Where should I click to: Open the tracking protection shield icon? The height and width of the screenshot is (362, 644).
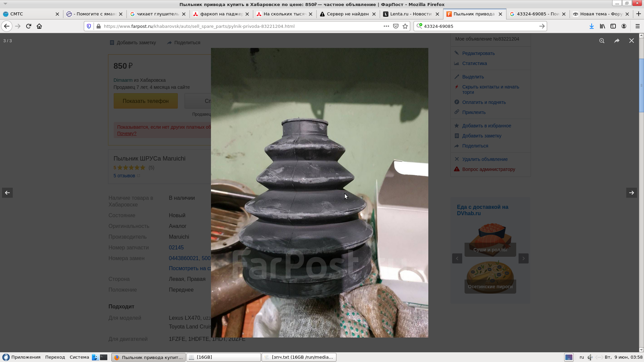point(89,26)
